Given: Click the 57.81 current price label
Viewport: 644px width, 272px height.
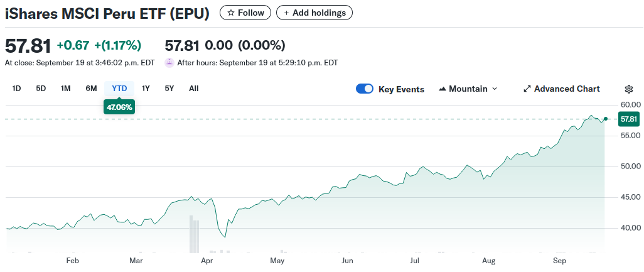Looking at the screenshot, I should [x=628, y=119].
